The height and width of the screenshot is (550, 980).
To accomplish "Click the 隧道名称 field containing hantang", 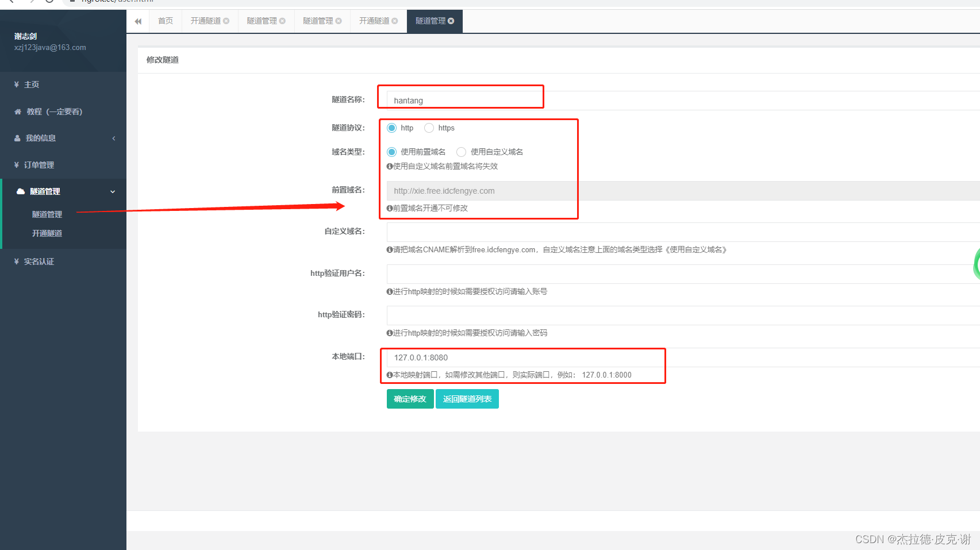I will click(x=683, y=101).
